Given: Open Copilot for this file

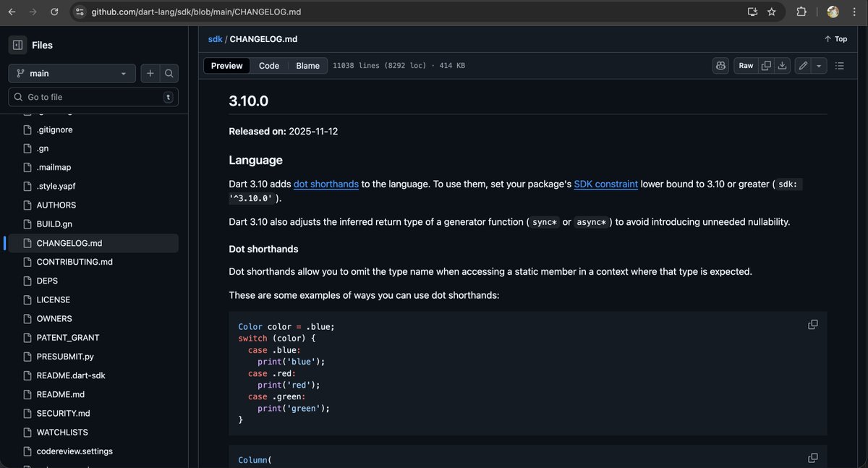Looking at the screenshot, I should 720,65.
